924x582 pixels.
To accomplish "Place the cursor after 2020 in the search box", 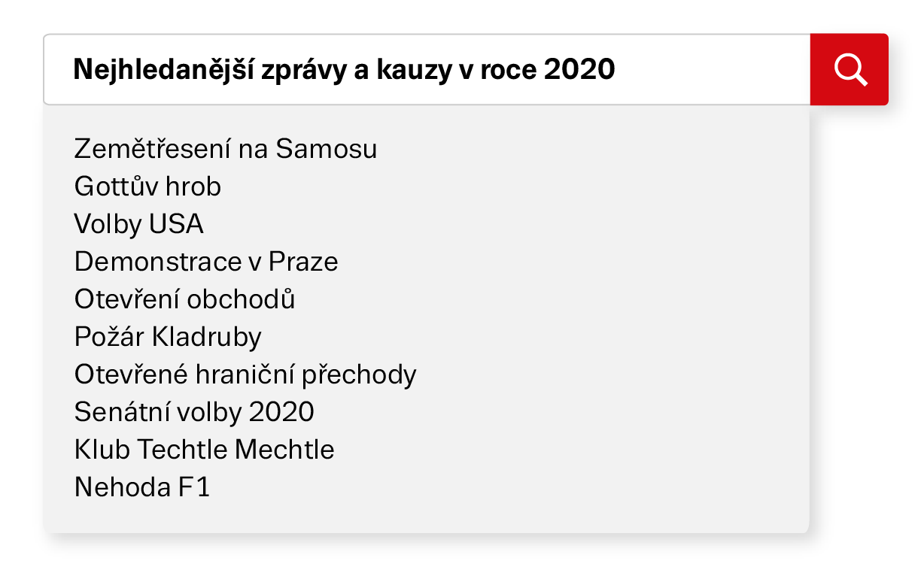I will [617, 70].
